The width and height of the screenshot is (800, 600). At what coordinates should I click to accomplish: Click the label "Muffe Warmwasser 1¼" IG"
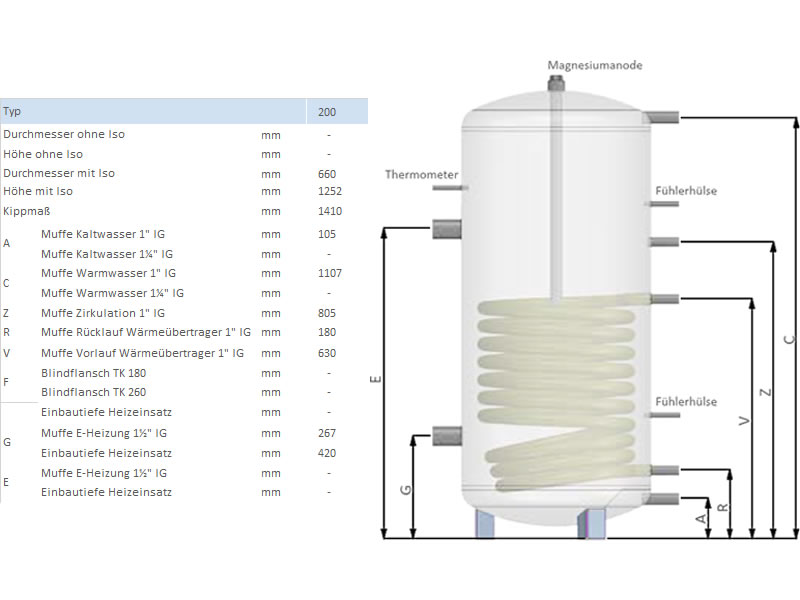pyautogui.click(x=112, y=293)
